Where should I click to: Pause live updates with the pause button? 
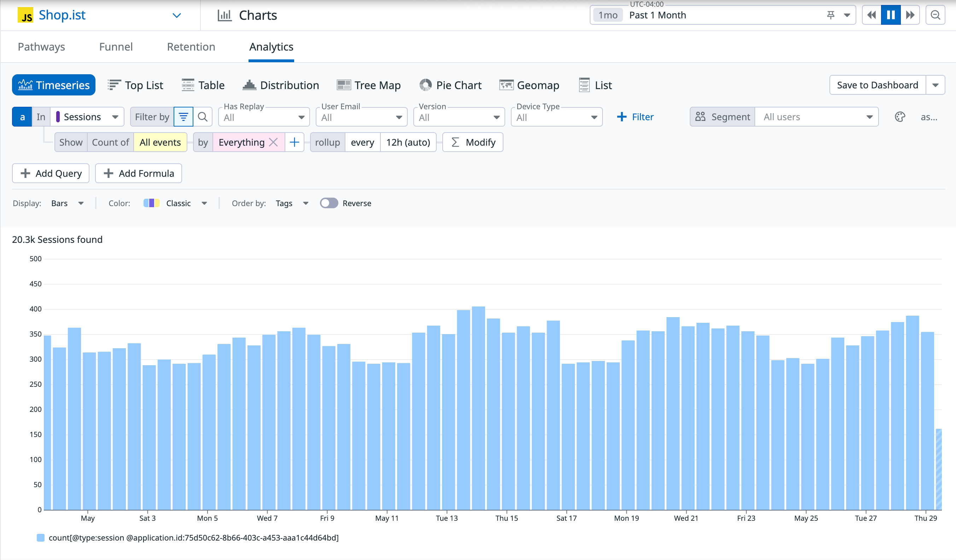click(x=890, y=15)
